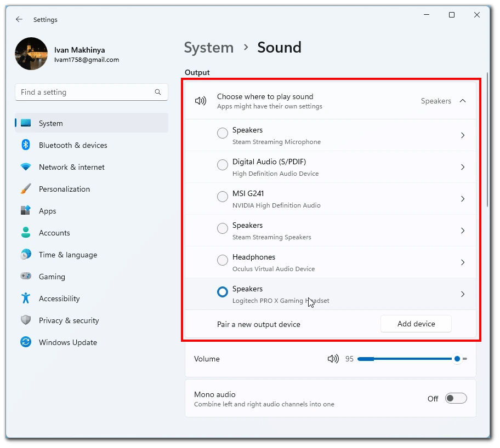Click the Windows Update icon

coord(26,342)
